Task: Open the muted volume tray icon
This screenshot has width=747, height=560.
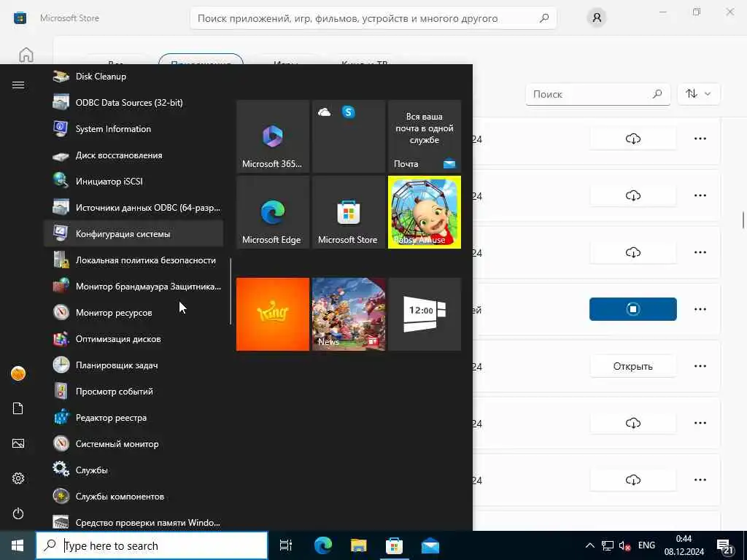Action: pyautogui.click(x=624, y=545)
